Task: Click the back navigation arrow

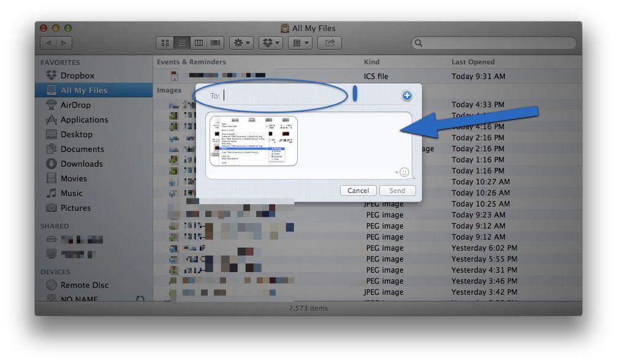Action: pos(49,42)
